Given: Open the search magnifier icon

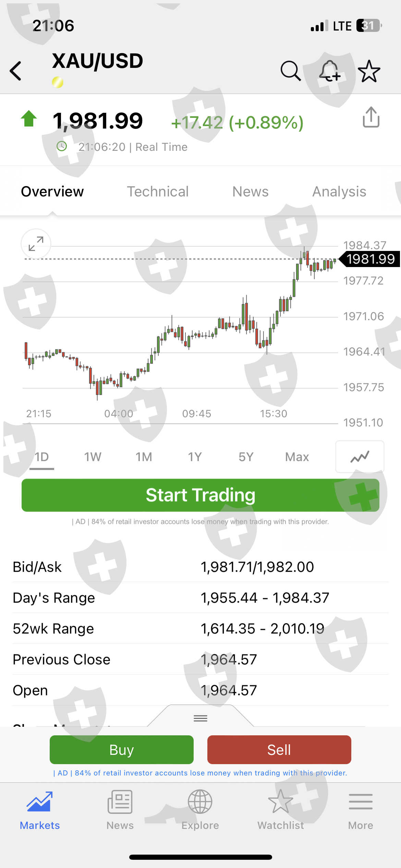Looking at the screenshot, I should tap(291, 71).
